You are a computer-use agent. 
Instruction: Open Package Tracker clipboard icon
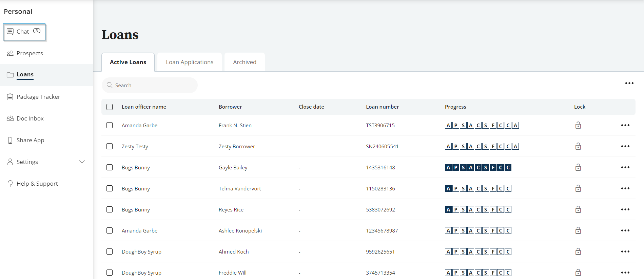click(x=10, y=97)
